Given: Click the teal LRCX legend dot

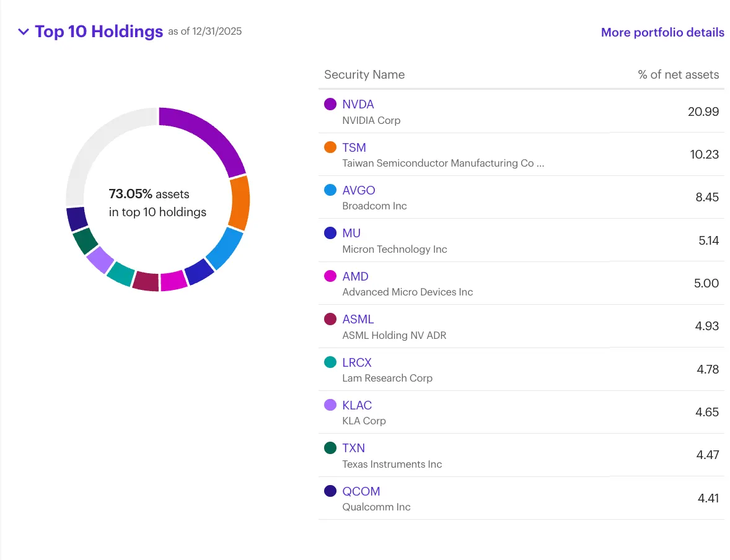Looking at the screenshot, I should pyautogui.click(x=330, y=362).
